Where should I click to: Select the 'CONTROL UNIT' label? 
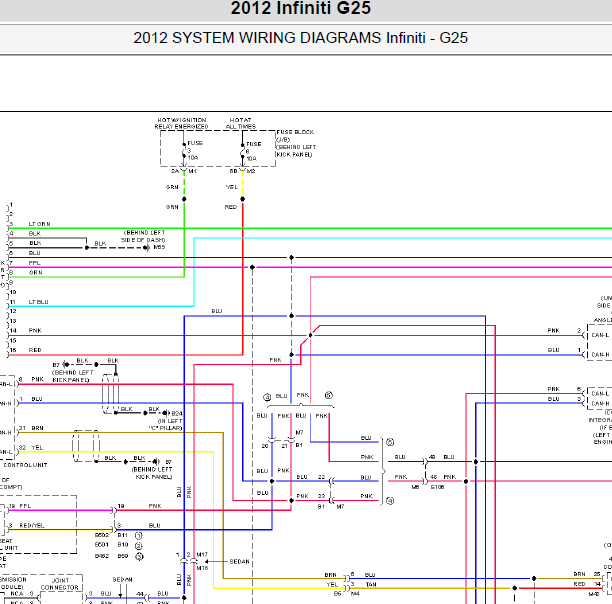(25, 465)
